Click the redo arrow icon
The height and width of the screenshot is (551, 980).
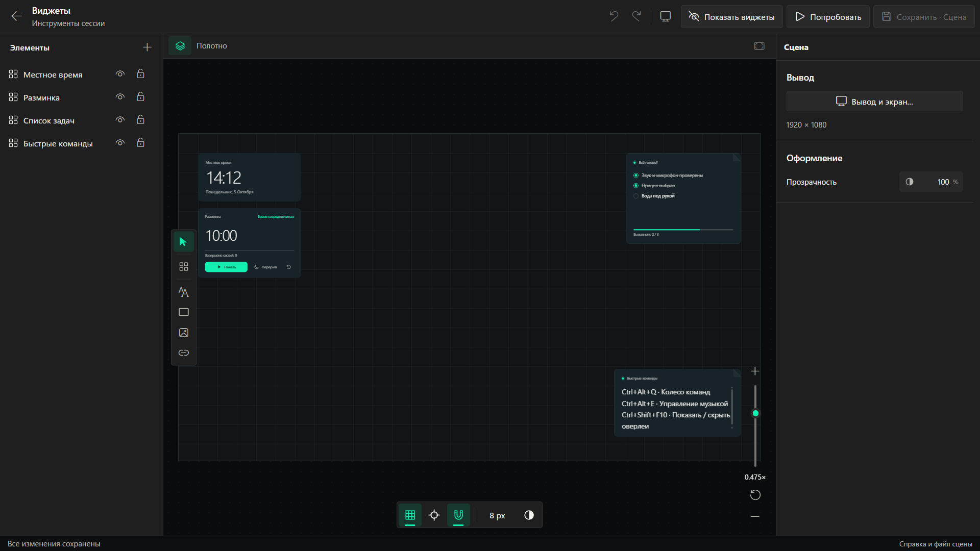(x=636, y=16)
